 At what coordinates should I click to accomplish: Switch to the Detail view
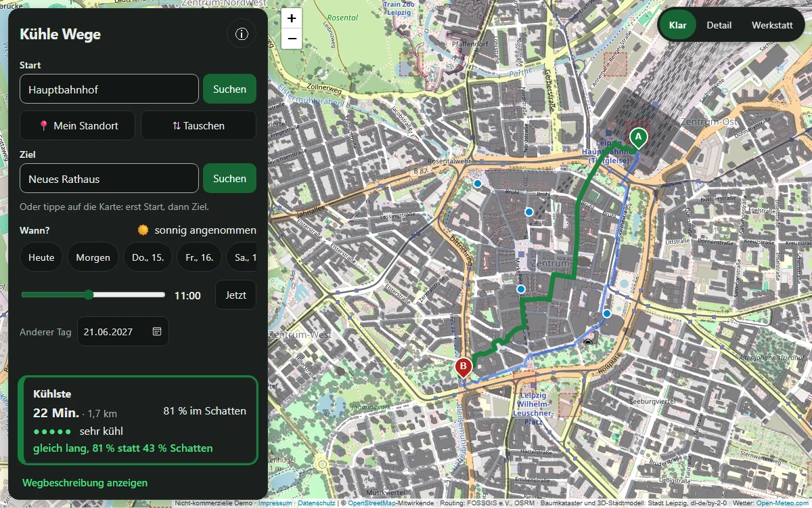coord(719,25)
